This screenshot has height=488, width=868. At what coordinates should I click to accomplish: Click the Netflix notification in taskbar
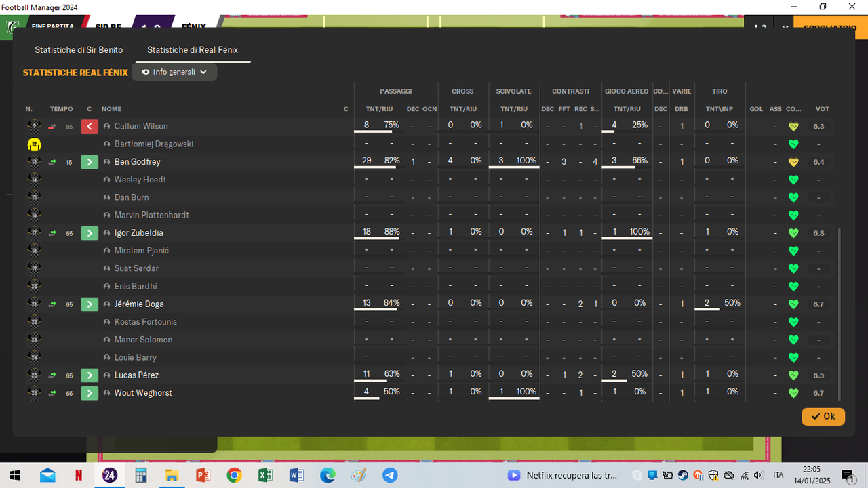click(x=563, y=475)
